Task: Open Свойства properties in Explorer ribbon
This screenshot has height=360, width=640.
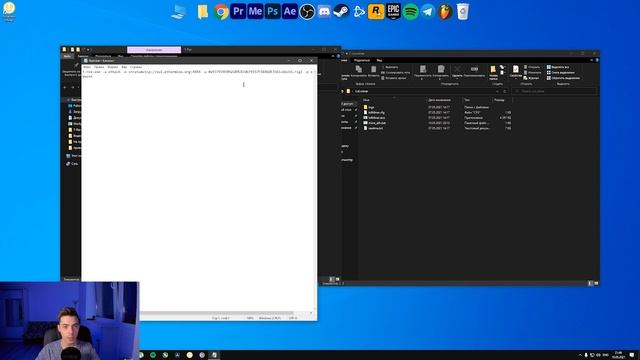Action: pyautogui.click(x=516, y=71)
